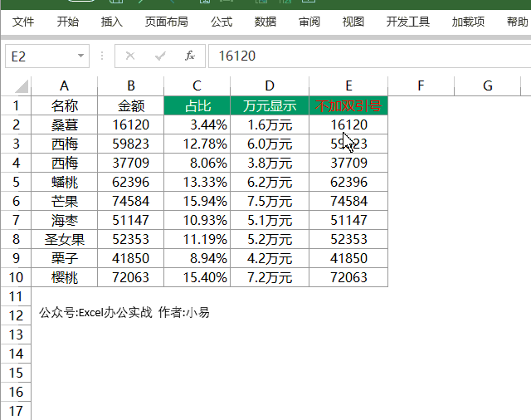This screenshot has width=531, height=420.
Task: Select column B header
Action: 131,86
